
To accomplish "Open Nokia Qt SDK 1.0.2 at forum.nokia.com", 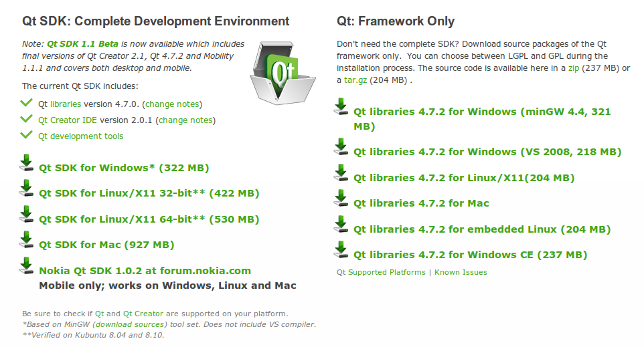I will pyautogui.click(x=145, y=271).
